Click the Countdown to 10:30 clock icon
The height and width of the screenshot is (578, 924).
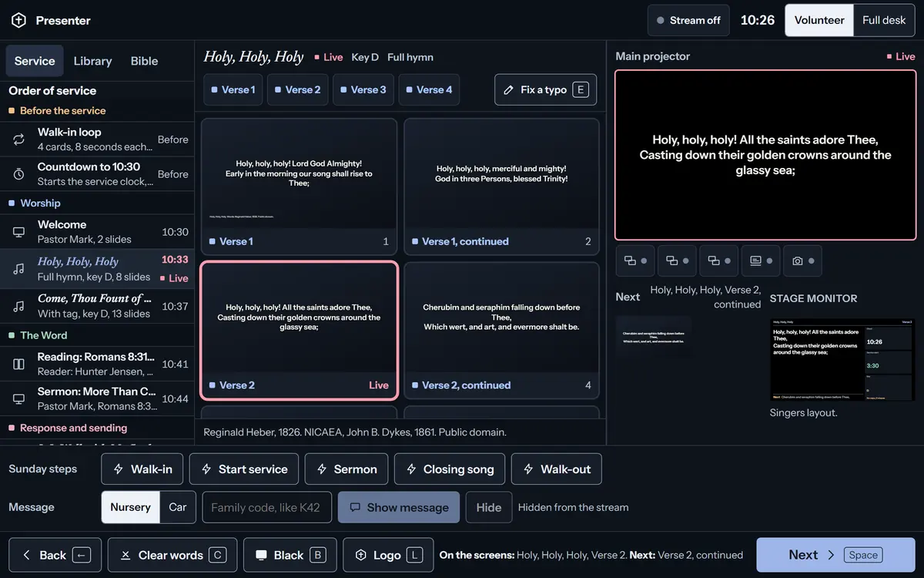tap(18, 174)
